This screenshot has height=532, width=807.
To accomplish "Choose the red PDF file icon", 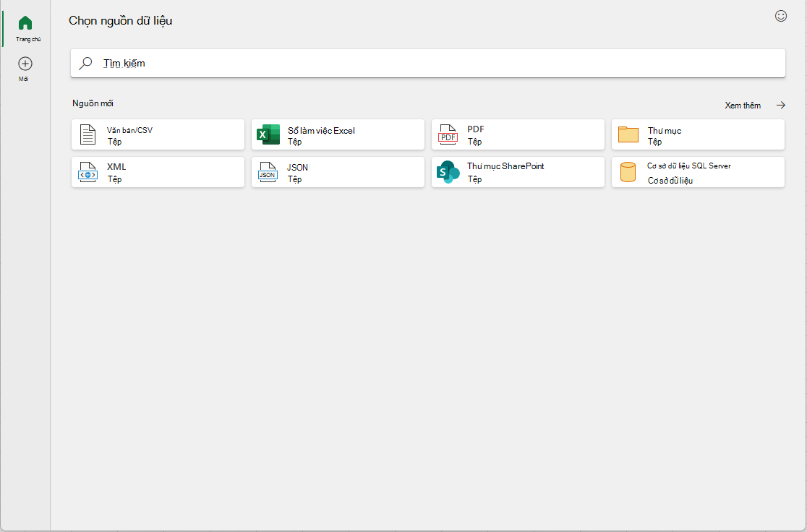I will (x=448, y=134).
